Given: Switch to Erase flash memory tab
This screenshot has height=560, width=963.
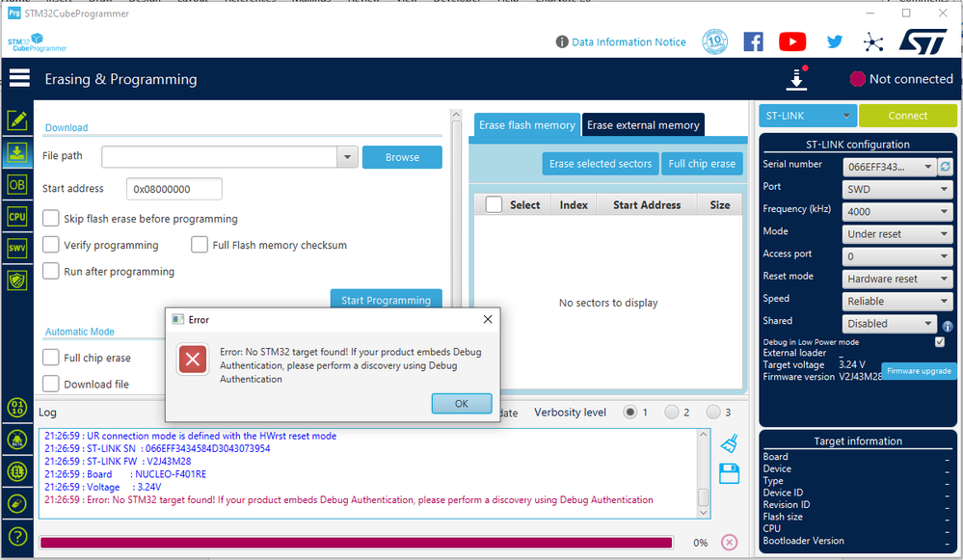Looking at the screenshot, I should pyautogui.click(x=527, y=124).
